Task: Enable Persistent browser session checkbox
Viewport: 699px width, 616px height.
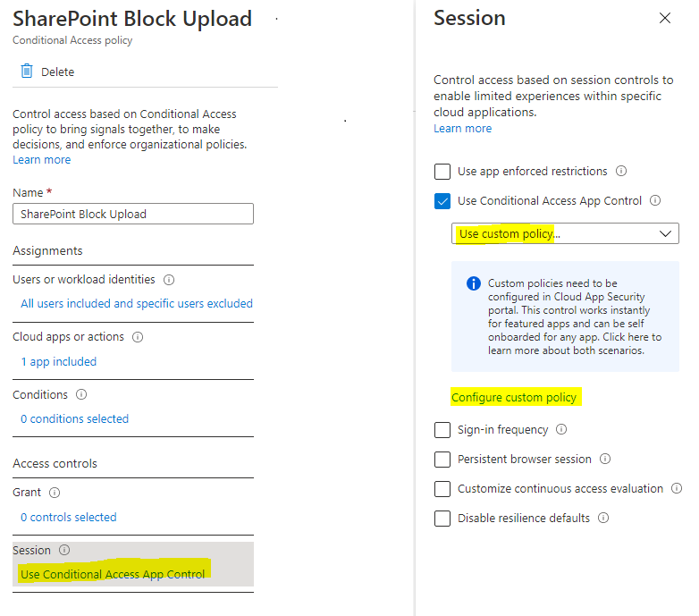Action: click(x=442, y=460)
